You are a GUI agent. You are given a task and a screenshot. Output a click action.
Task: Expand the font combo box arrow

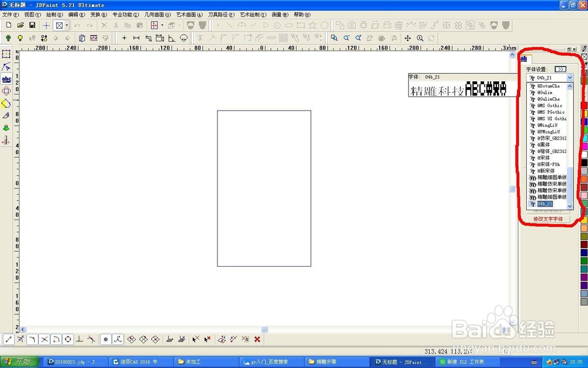[x=570, y=78]
